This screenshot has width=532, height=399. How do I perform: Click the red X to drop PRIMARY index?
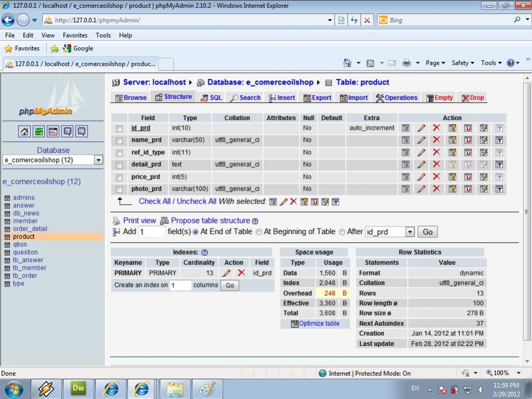[241, 273]
